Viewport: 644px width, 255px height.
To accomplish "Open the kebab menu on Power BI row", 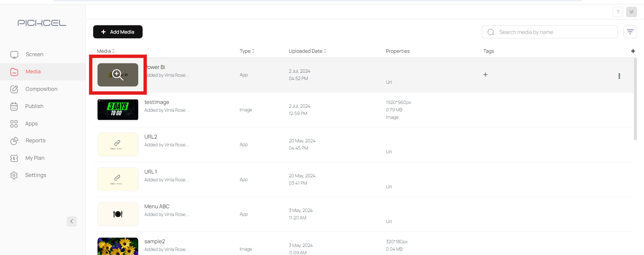I will coord(619,76).
